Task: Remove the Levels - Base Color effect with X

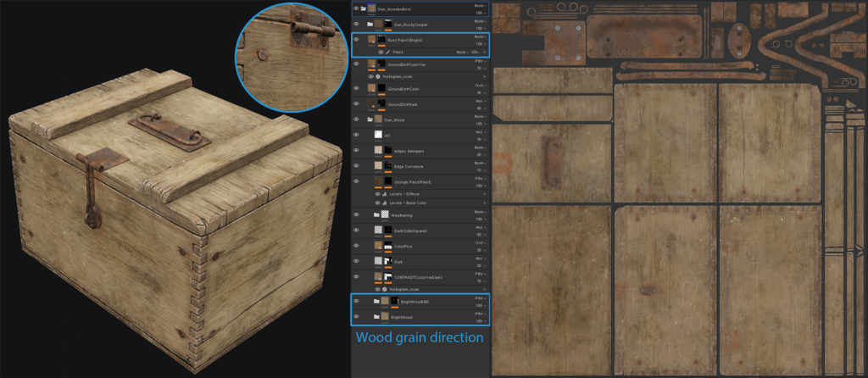Action: coord(484,203)
